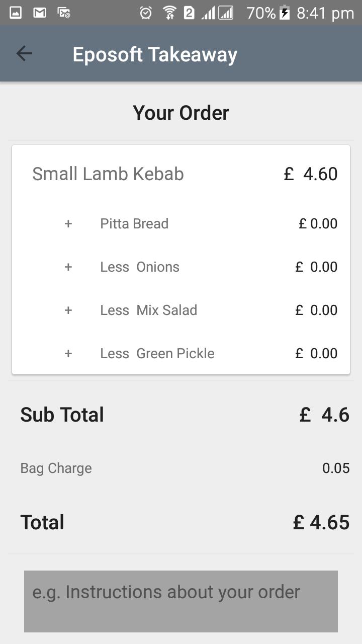Tap the plus icon beside Less Mix Salad
Viewport: 362px width, 644px height.
point(68,310)
